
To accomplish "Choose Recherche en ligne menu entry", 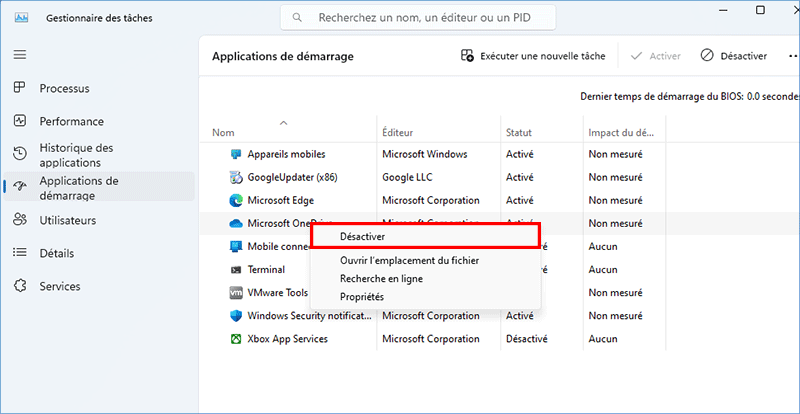I will click(x=381, y=279).
